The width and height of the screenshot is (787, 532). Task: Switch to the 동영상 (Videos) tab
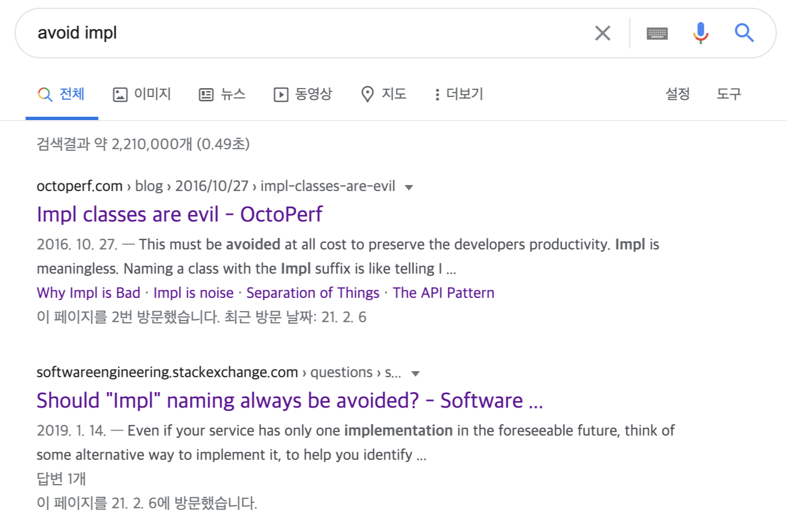[303, 94]
